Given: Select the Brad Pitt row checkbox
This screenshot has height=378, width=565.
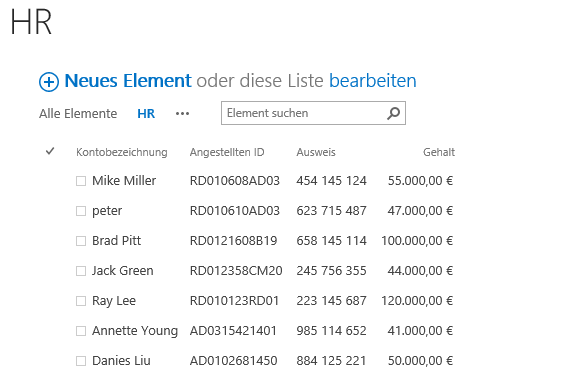Looking at the screenshot, I should coord(81,241).
